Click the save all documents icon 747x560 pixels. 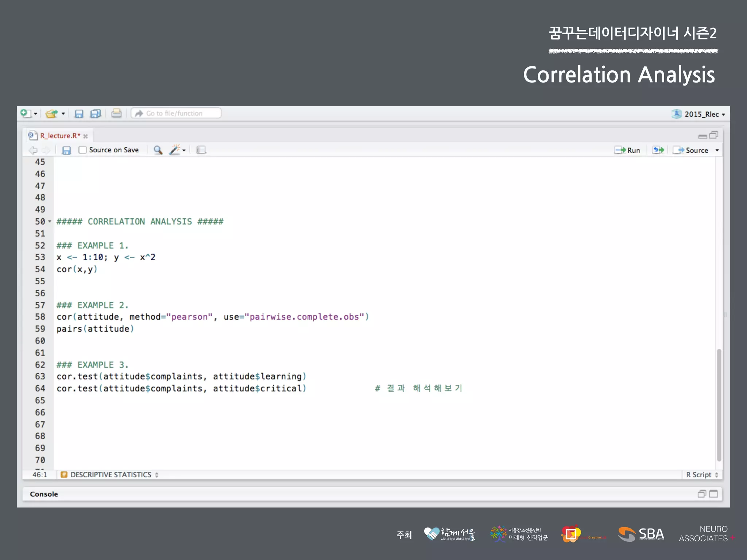pyautogui.click(x=96, y=114)
